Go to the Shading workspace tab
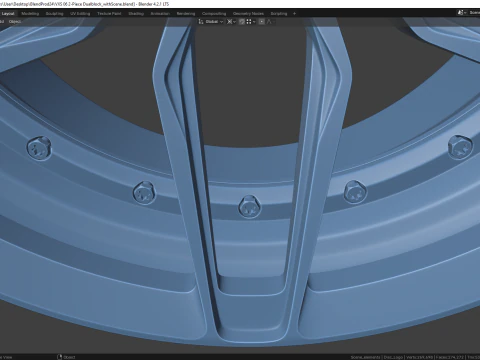This screenshot has height=360, width=480. (x=136, y=14)
